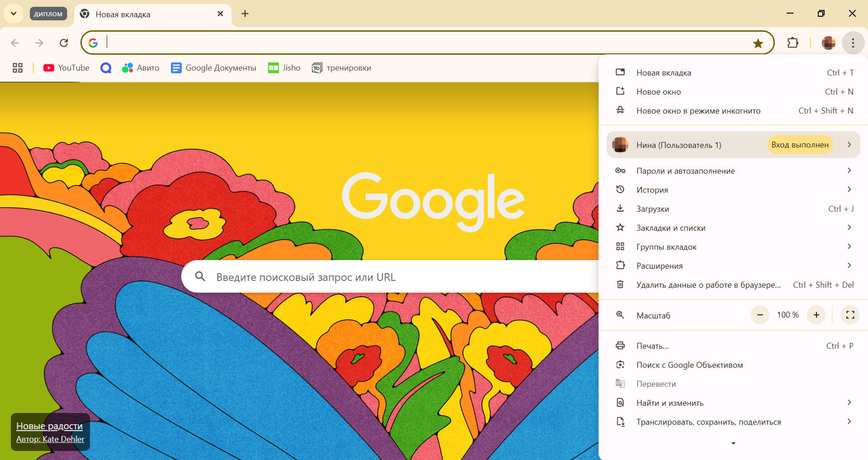Select Новая вкладка menu item
The width and height of the screenshot is (868, 460).
pos(733,72)
